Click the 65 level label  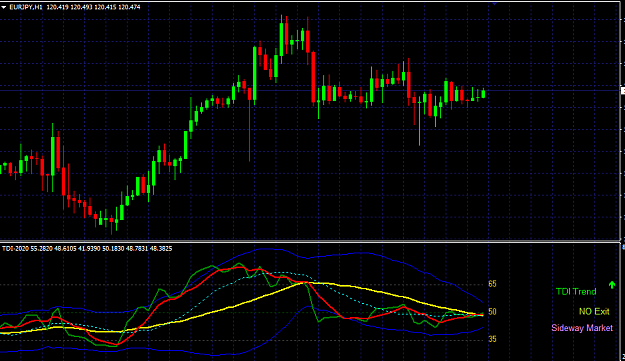tap(492, 284)
